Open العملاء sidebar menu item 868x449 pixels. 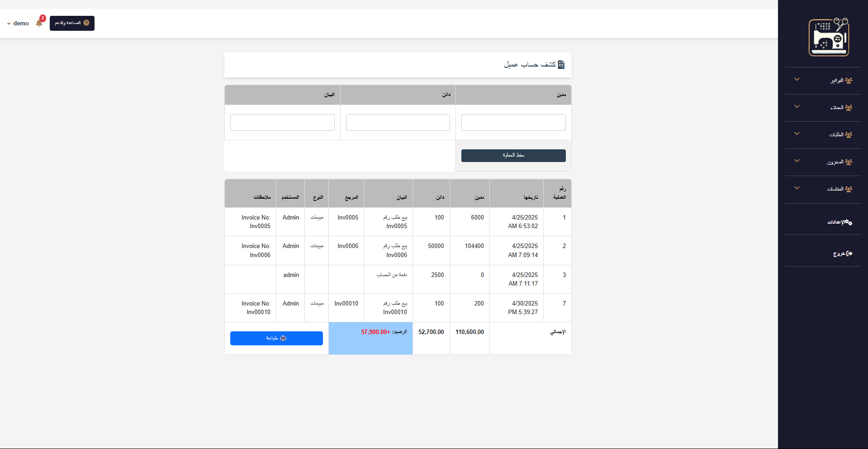pos(823,108)
